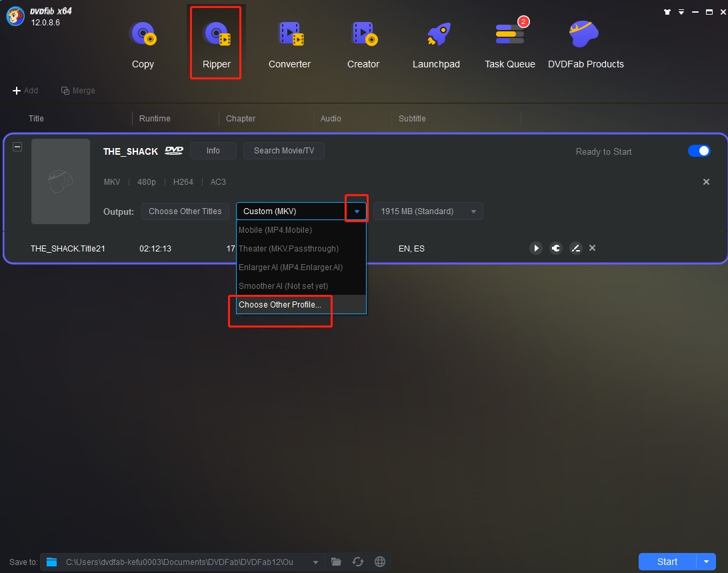Screen dimensions: 728x573
Task: Remove THE_SHACK.Title21 via the X
Action: [592, 248]
